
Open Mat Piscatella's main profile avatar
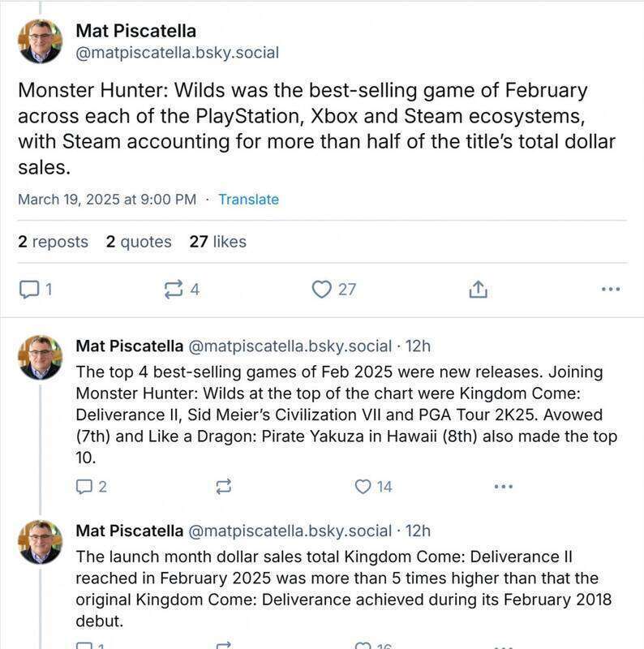40,41
